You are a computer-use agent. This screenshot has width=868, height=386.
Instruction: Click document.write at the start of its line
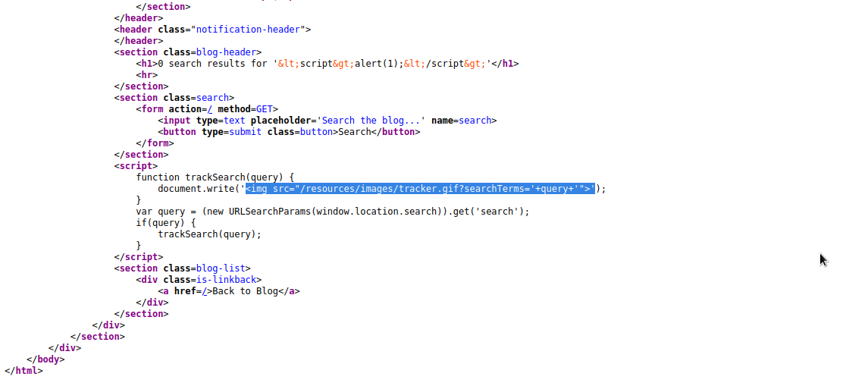point(196,189)
